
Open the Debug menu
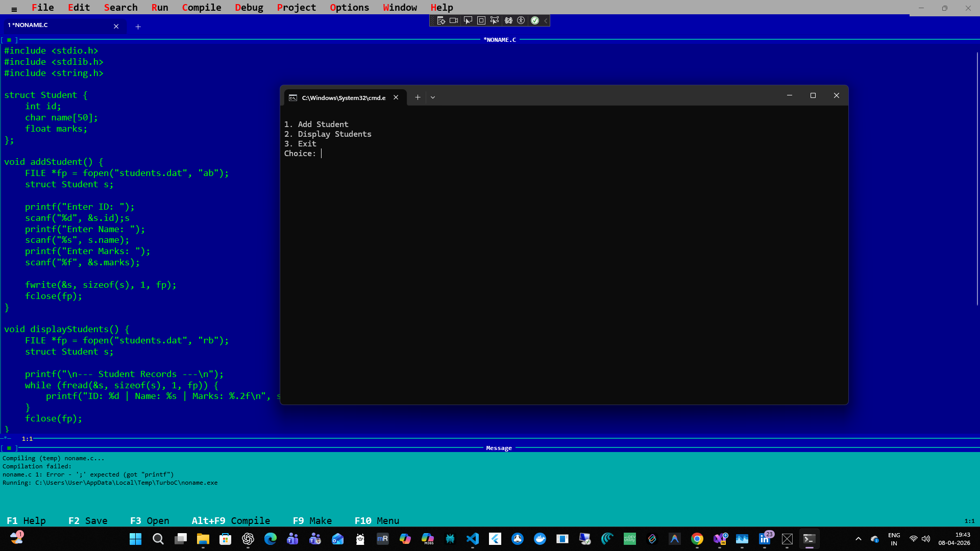[x=249, y=8]
